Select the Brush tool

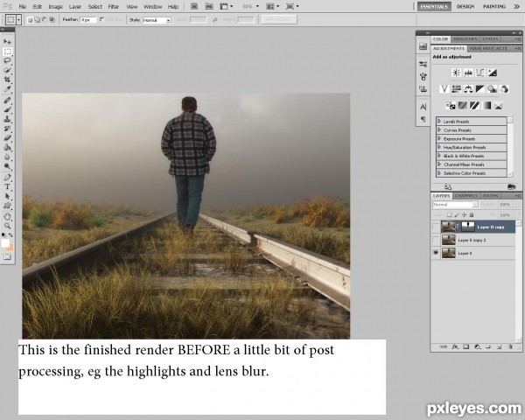coord(7,109)
